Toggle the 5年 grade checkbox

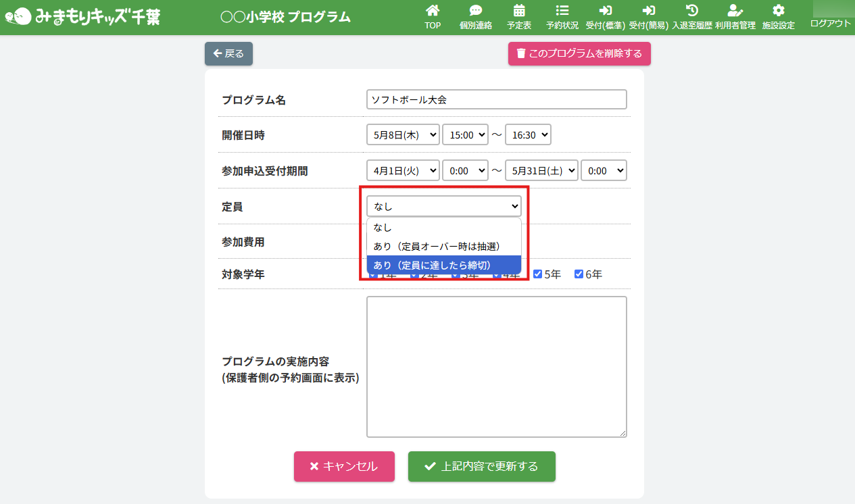[538, 274]
